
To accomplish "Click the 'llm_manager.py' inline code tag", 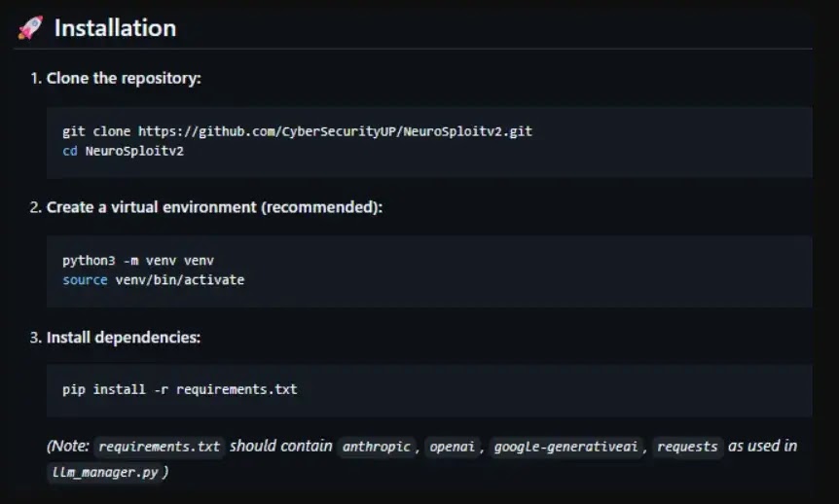I will pyautogui.click(x=105, y=472).
